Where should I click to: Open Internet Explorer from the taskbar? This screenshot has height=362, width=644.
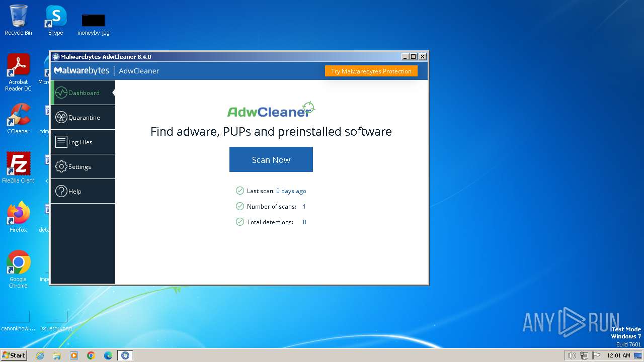(x=40, y=355)
